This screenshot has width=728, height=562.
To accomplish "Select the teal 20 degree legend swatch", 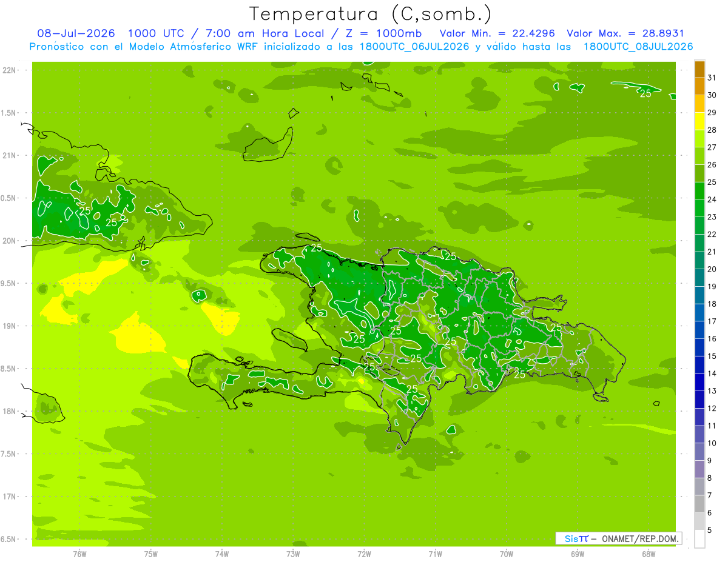I will tap(699, 261).
